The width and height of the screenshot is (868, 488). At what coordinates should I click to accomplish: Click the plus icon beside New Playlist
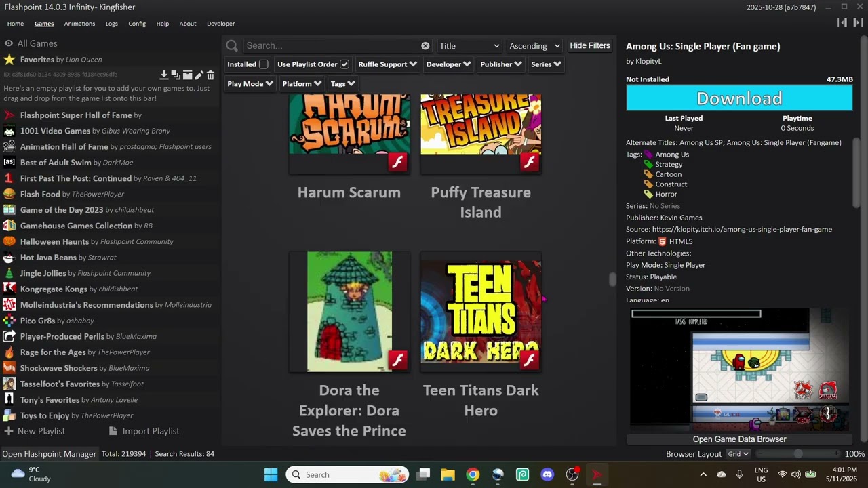click(9, 431)
